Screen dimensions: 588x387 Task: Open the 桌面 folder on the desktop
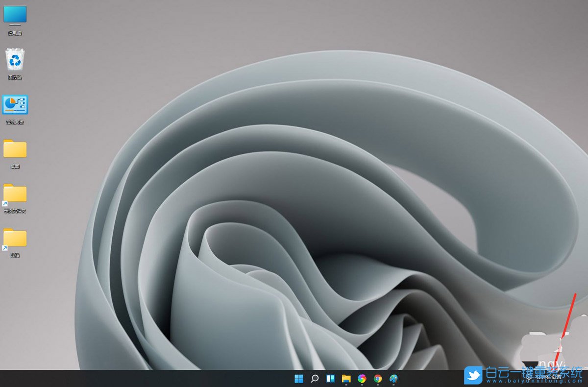pos(15,149)
